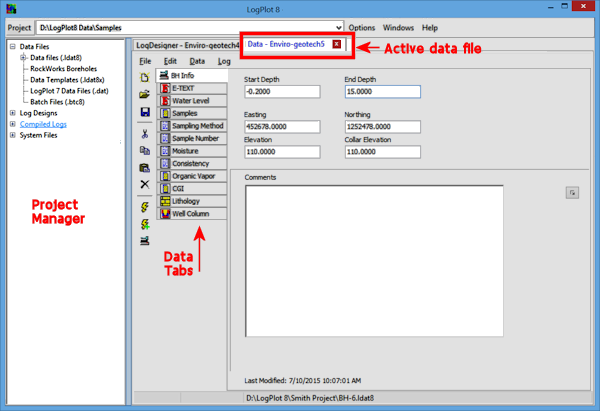The height and width of the screenshot is (411, 600).
Task: Click the Cut scissors icon
Action: tap(145, 132)
